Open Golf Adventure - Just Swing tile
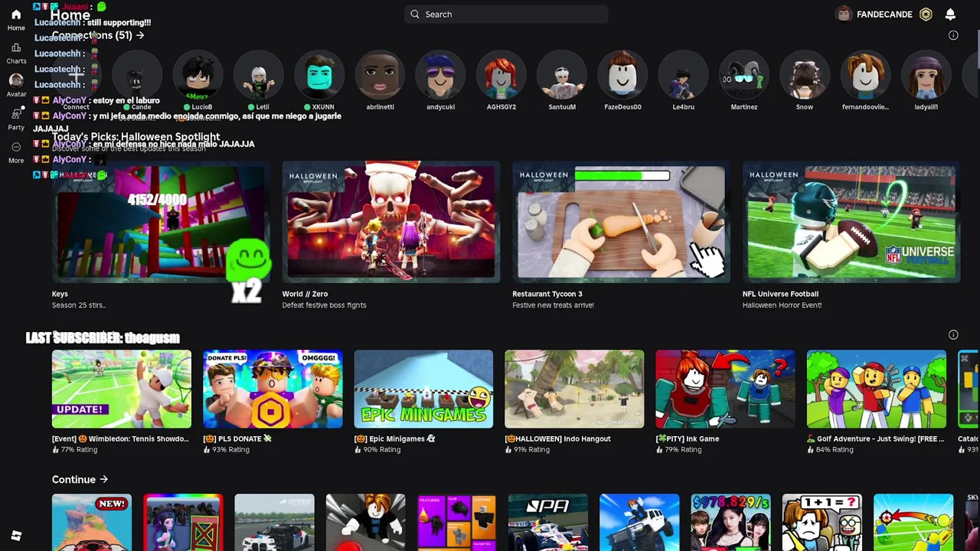 point(876,389)
